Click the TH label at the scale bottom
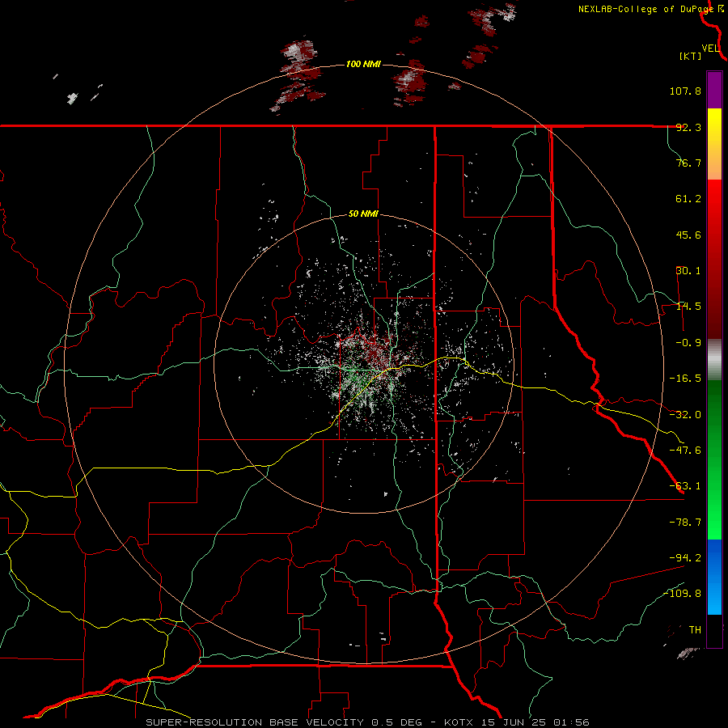Screen dimensions: 728x728 [x=695, y=630]
